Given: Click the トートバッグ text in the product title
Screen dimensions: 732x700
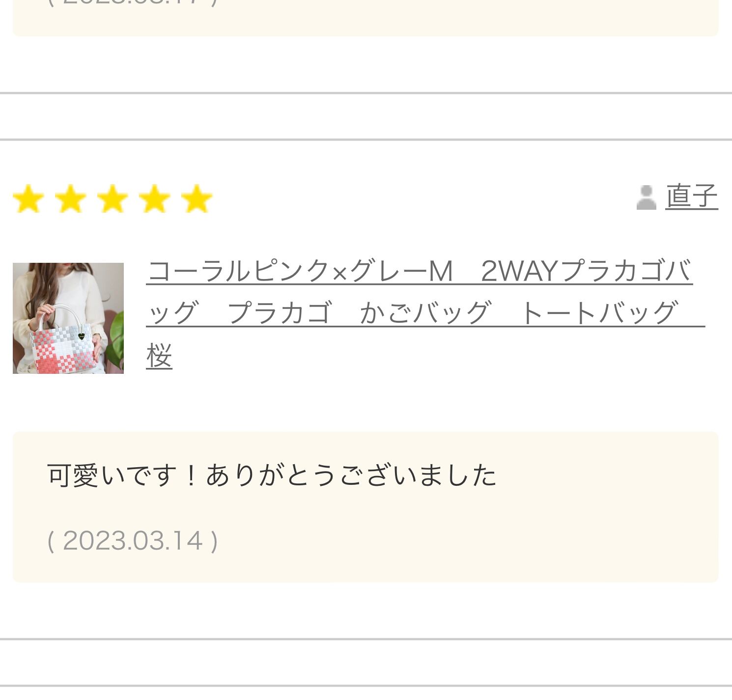Looking at the screenshot, I should 599,313.
